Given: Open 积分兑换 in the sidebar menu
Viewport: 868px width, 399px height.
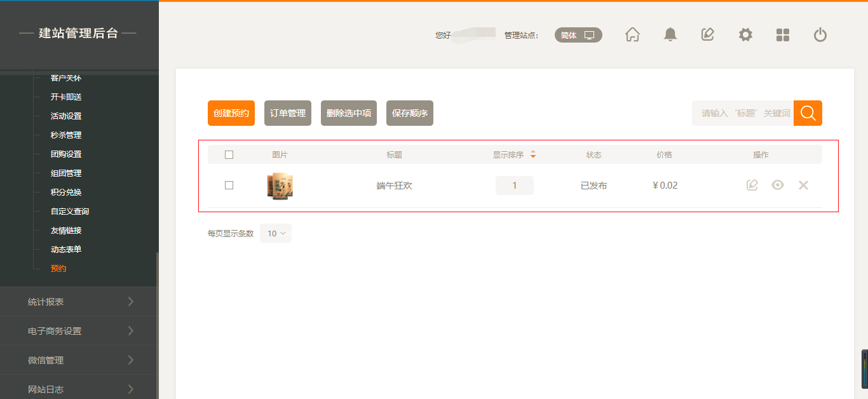Looking at the screenshot, I should (x=66, y=193).
